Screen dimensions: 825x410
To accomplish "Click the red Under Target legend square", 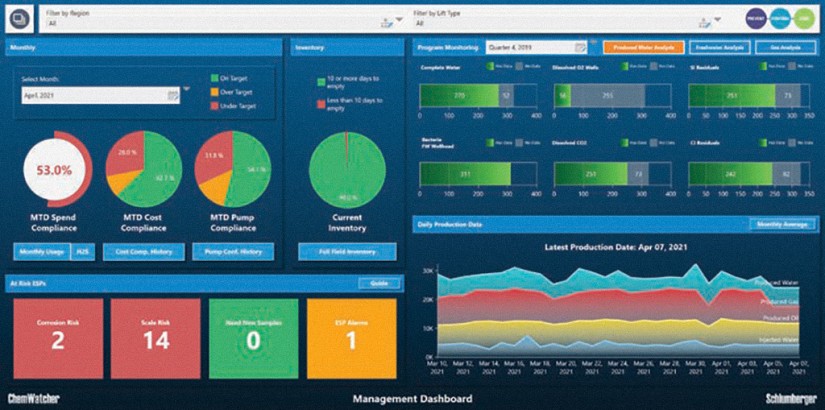I will coord(214,106).
